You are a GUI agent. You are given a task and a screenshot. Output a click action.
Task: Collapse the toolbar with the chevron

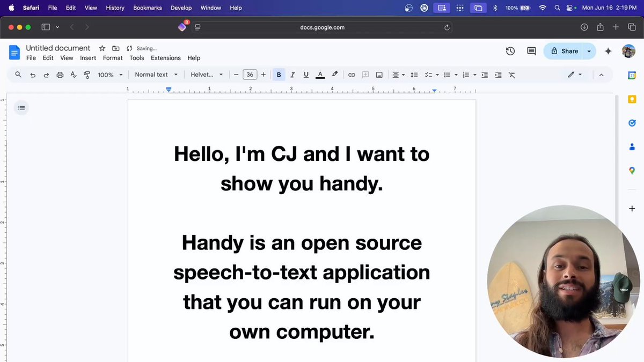601,75
